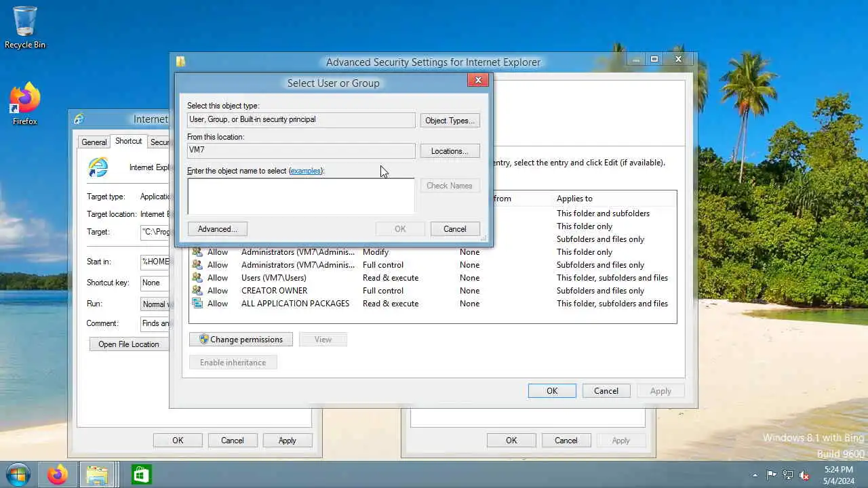The width and height of the screenshot is (868, 488).
Task: Click the location field showing VM7
Action: pyautogui.click(x=301, y=150)
